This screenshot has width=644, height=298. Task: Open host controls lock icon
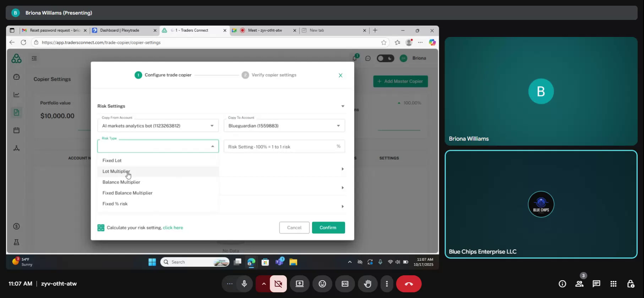631,284
